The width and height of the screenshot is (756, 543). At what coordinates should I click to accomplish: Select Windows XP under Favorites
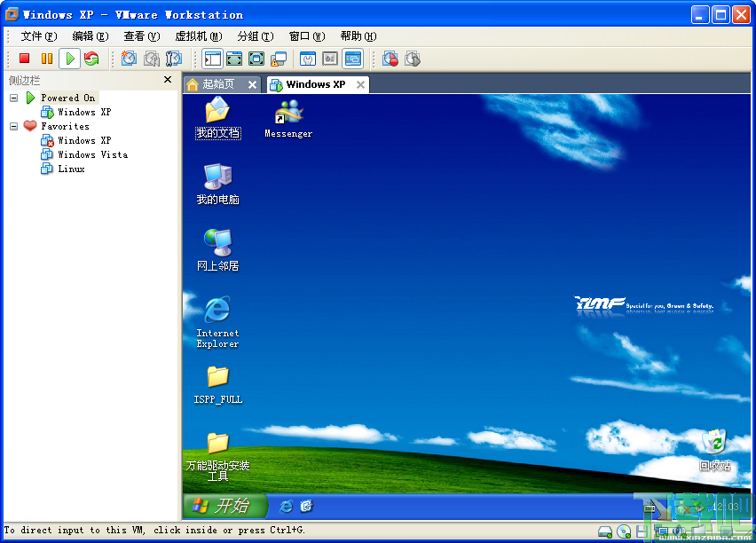point(84,140)
